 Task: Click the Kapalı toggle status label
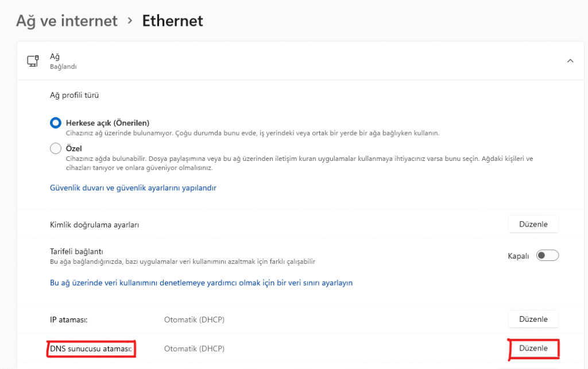coord(518,256)
